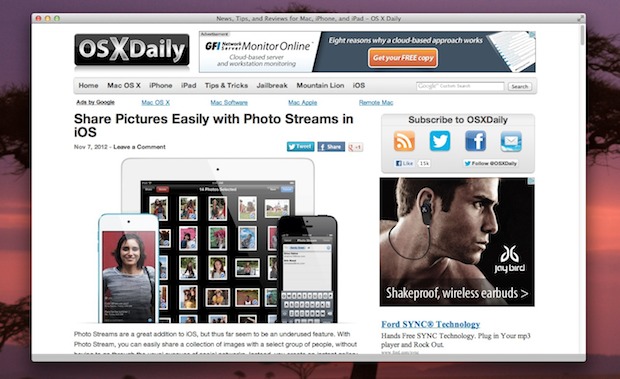
Task: Open the iPad section
Action: (189, 85)
